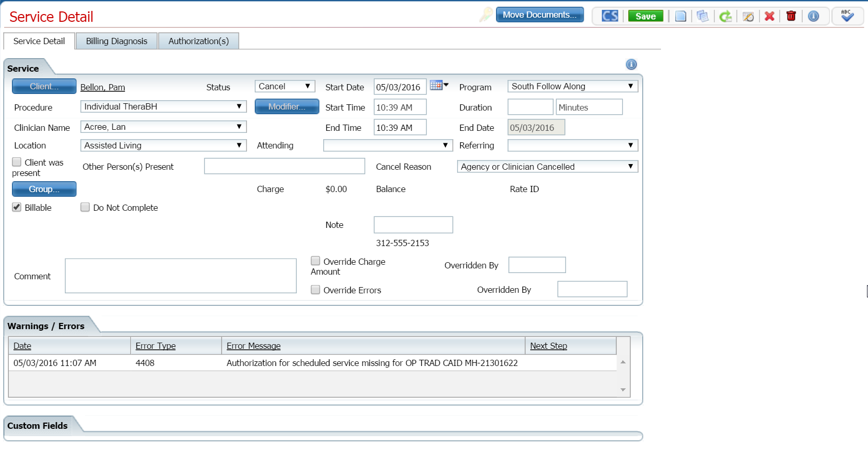Uncheck the Billable checkbox
The height and width of the screenshot is (461, 868).
pyautogui.click(x=17, y=207)
